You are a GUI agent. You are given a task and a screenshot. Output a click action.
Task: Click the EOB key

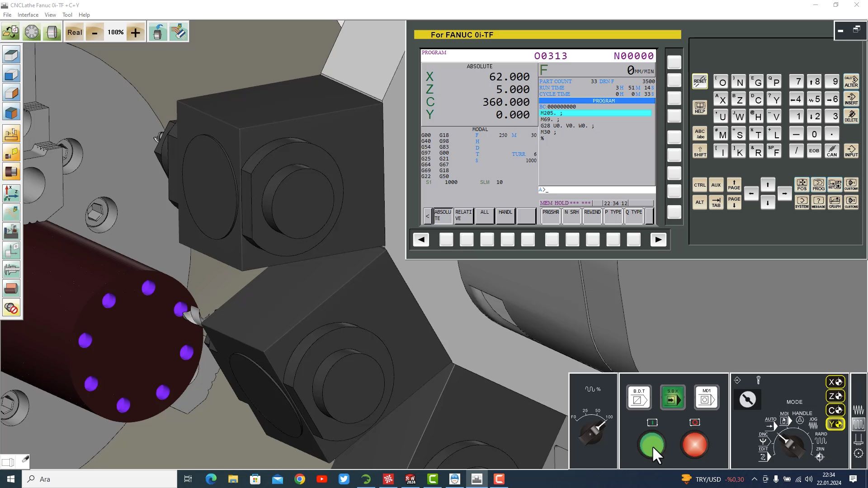814,151
